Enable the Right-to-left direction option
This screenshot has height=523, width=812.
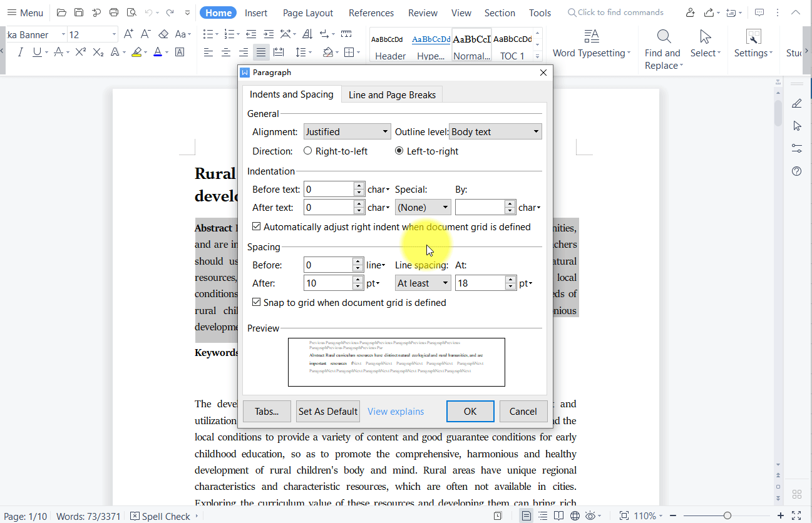click(x=307, y=151)
